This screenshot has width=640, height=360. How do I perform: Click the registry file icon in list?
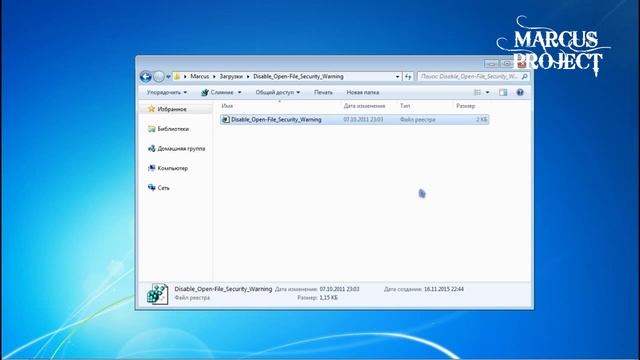tap(225, 120)
